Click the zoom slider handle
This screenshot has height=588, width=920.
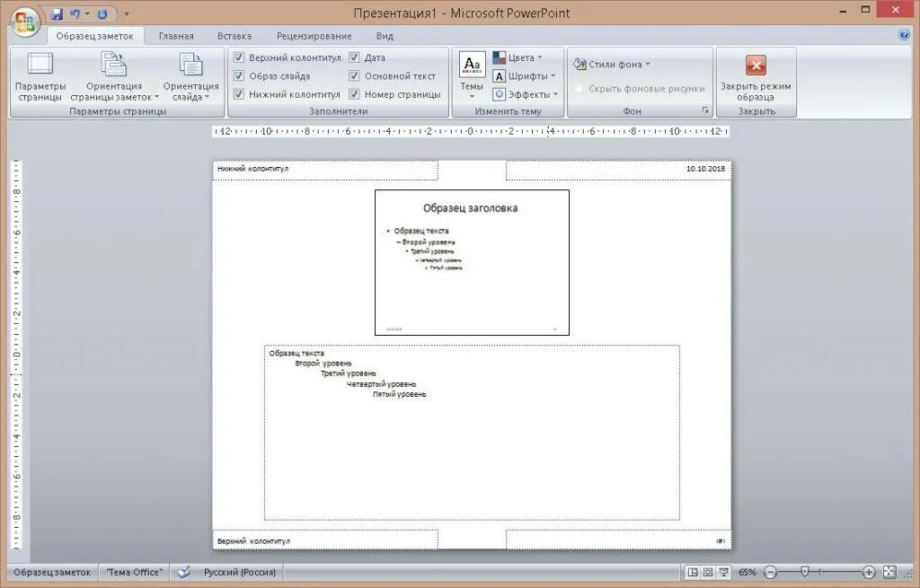(x=805, y=572)
